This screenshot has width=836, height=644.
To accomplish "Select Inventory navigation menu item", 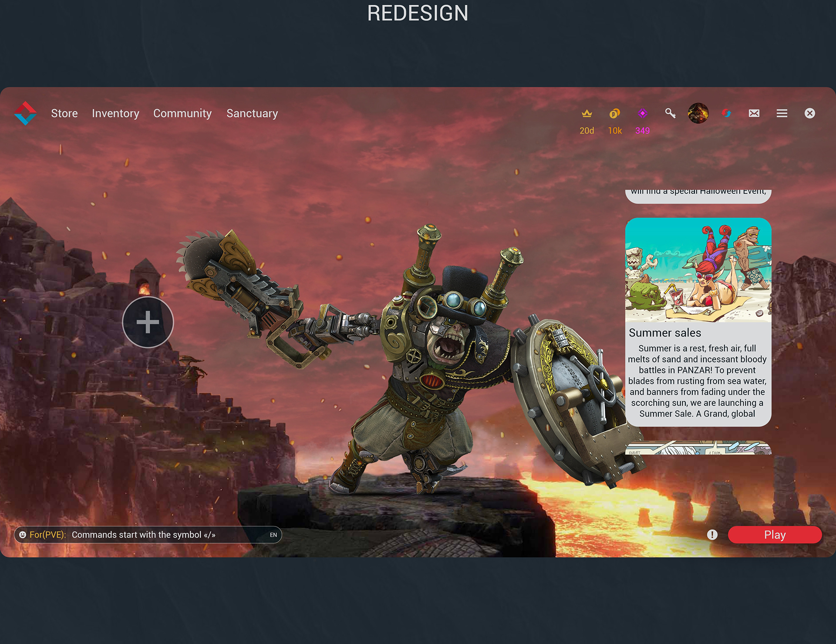I will 115,113.
